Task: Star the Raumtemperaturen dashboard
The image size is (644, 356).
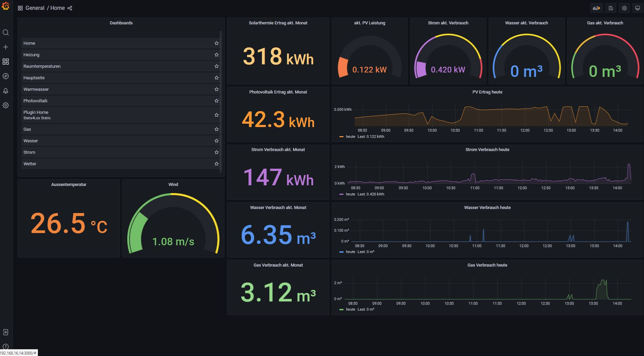Action: click(217, 66)
